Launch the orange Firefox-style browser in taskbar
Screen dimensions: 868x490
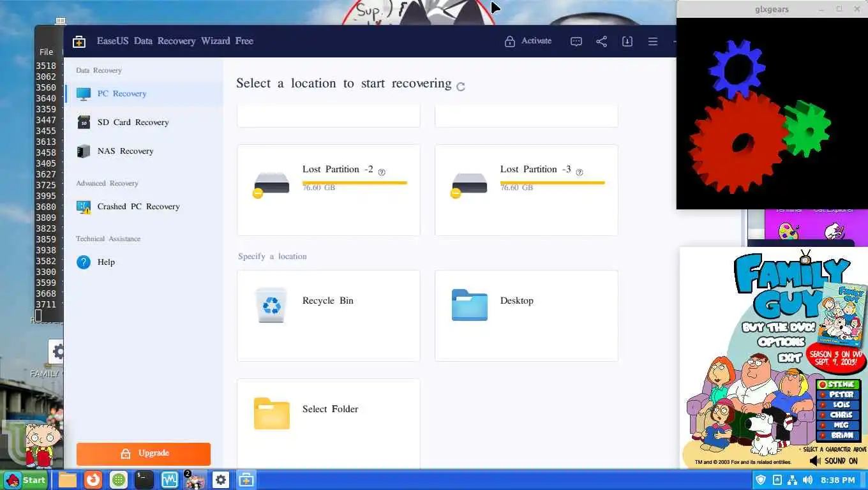click(93, 480)
